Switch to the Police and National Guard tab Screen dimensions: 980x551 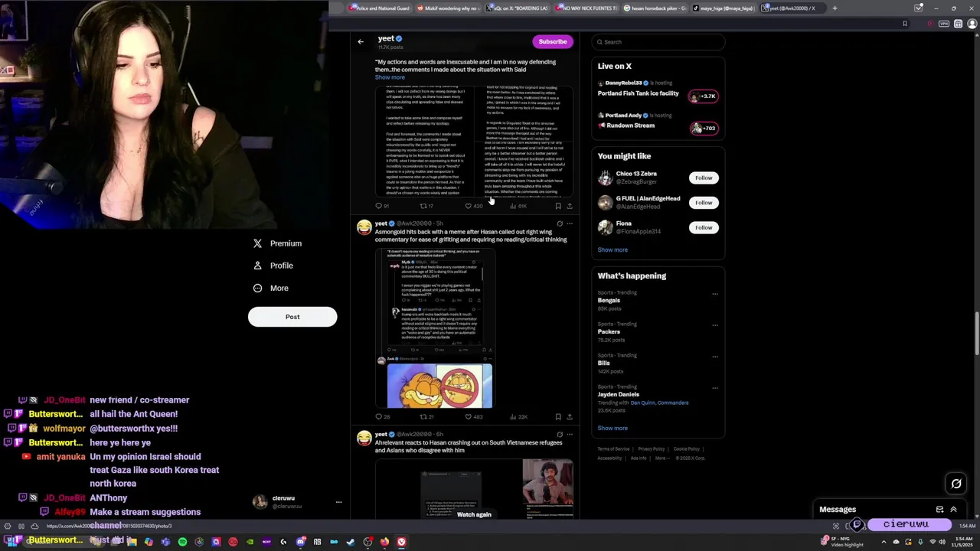[378, 8]
